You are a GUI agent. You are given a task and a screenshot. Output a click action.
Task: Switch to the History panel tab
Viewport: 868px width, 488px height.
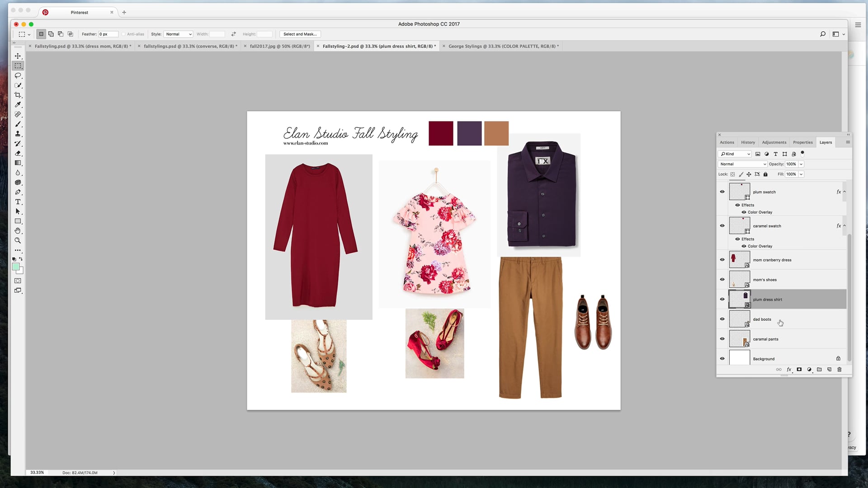[x=748, y=142]
